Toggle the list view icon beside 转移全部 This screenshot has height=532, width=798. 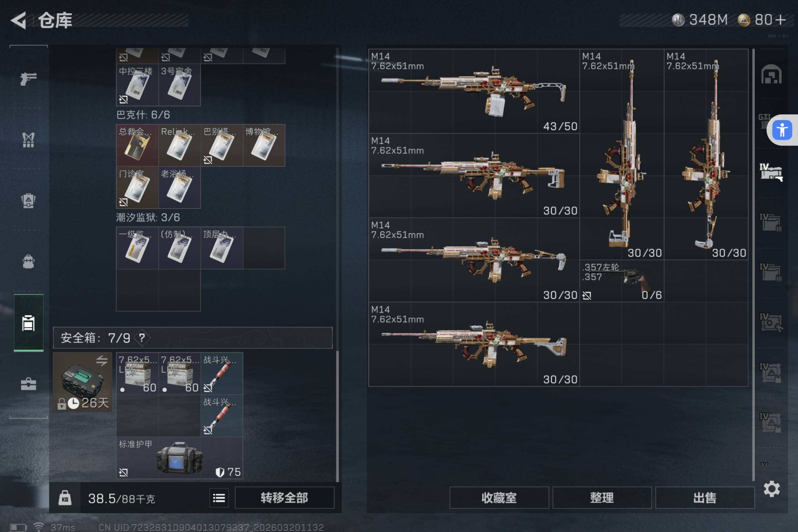tap(219, 498)
